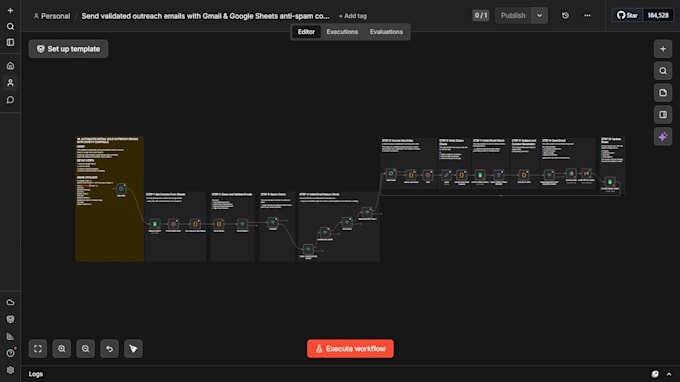Switch to the Editor tab
Viewport: 680px width, 382px height.
coord(306,32)
